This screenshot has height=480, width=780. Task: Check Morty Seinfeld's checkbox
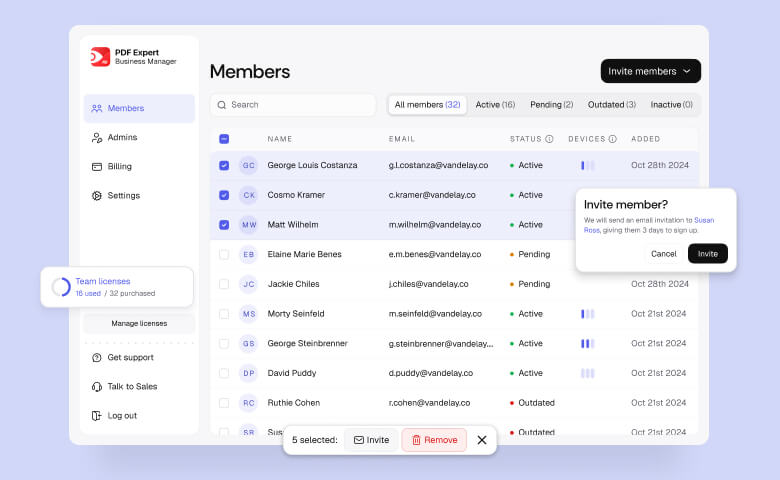[x=224, y=314]
